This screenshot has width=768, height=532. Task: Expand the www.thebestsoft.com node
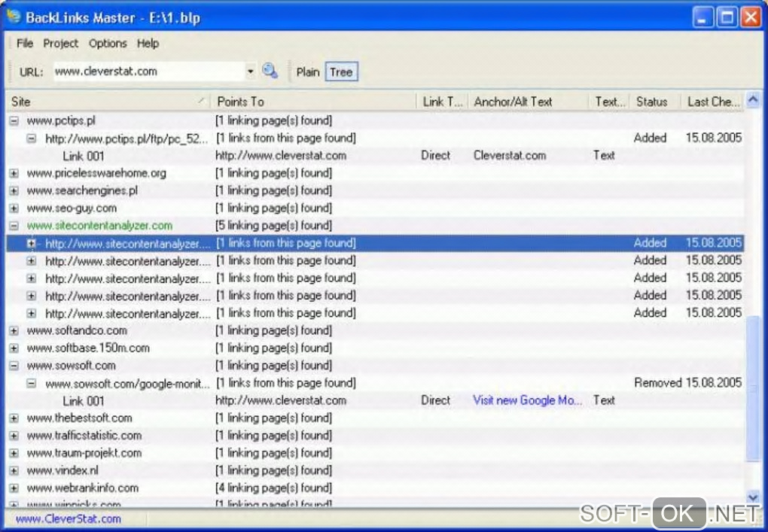pyautogui.click(x=14, y=418)
